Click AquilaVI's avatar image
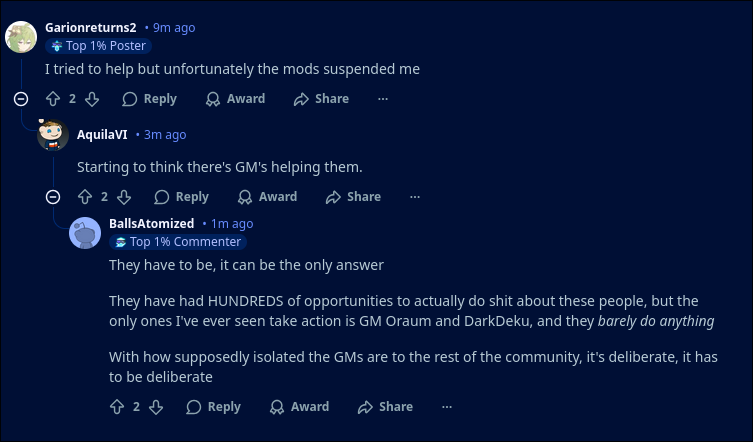Screen dimensions: 753x442 [53, 135]
